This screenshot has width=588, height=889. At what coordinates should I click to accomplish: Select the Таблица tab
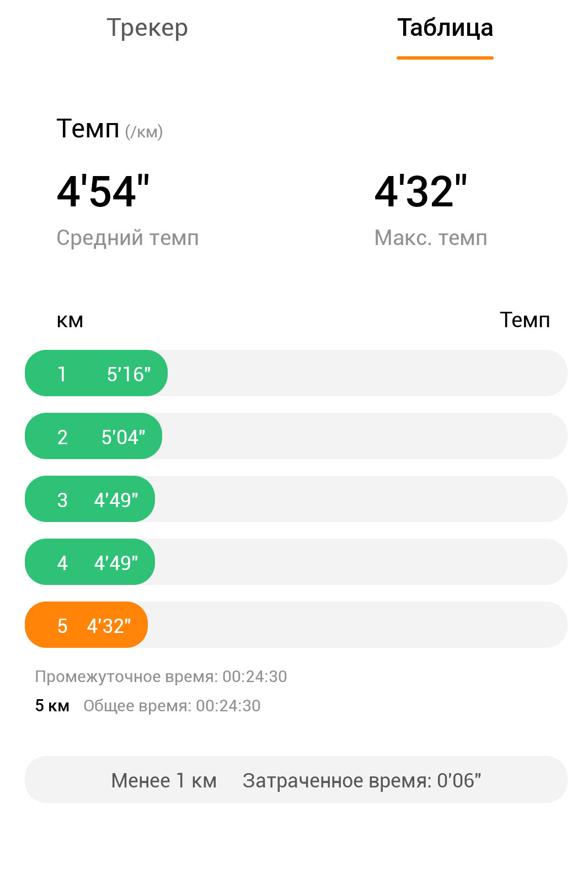[445, 28]
